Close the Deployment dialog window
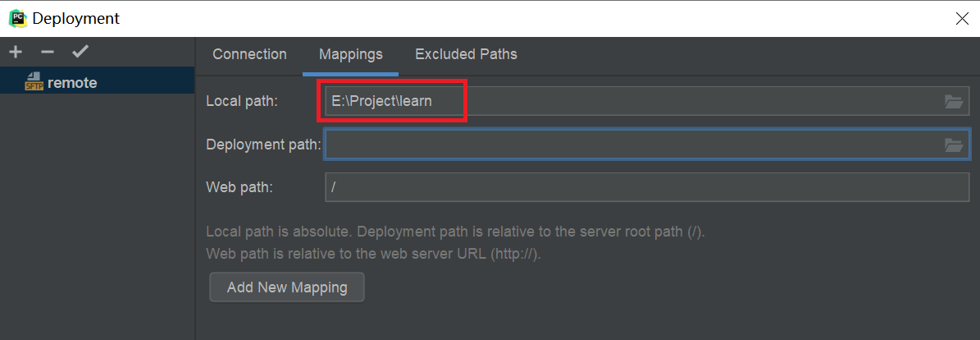Viewport: 980px width, 340px height. pos(962,18)
